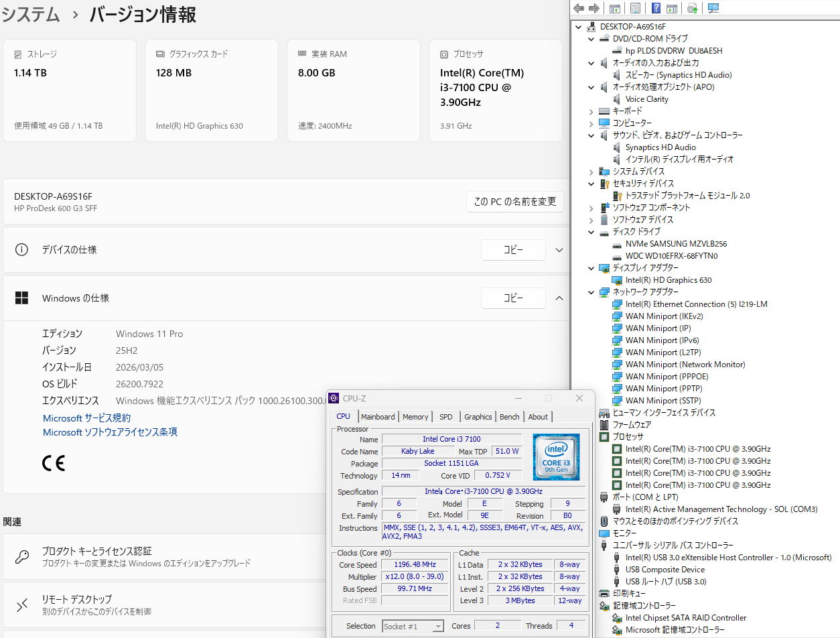Click the Intel Core i3 logo in CPU-Z
The width and height of the screenshot is (840, 638).
556,457
